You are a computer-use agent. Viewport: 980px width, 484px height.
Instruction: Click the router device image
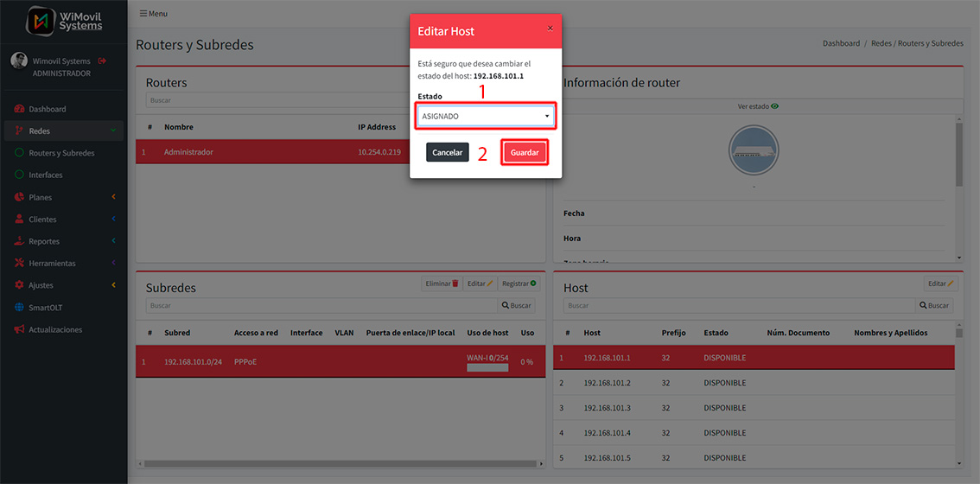pyautogui.click(x=753, y=150)
